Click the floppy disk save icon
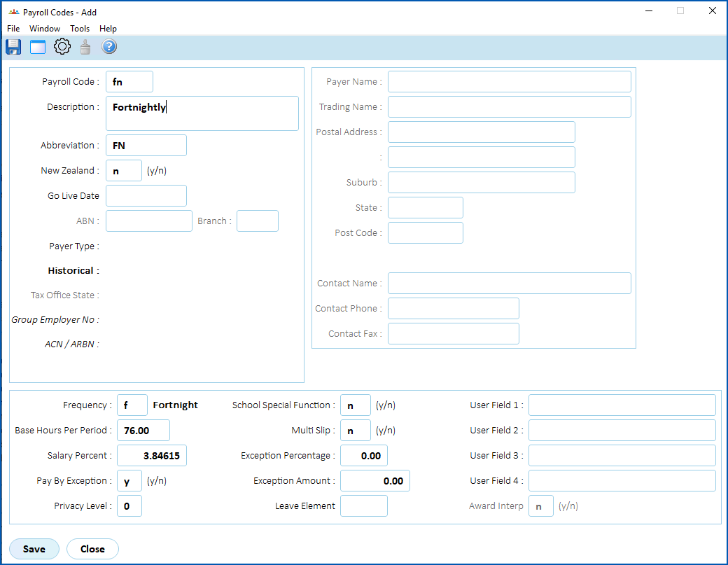This screenshot has height=565, width=728. (x=13, y=47)
